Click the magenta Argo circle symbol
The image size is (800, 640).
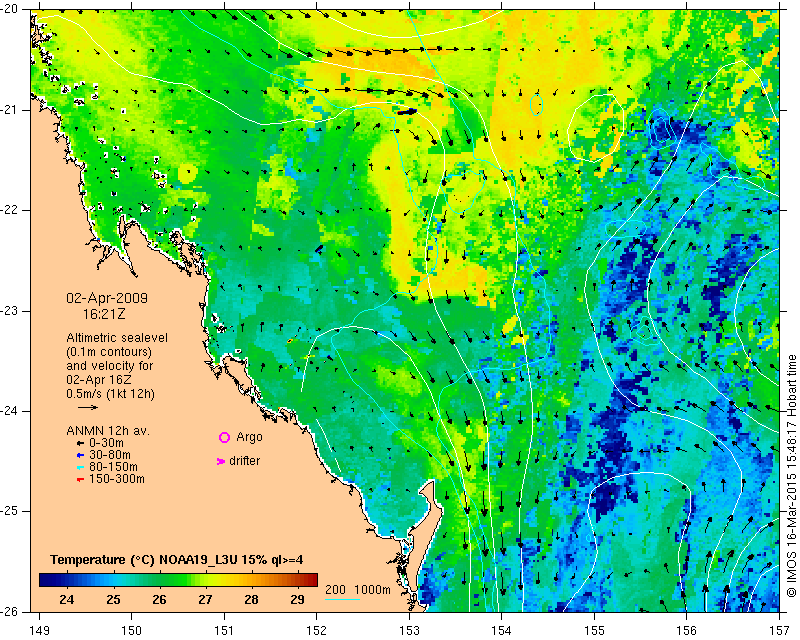click(224, 437)
